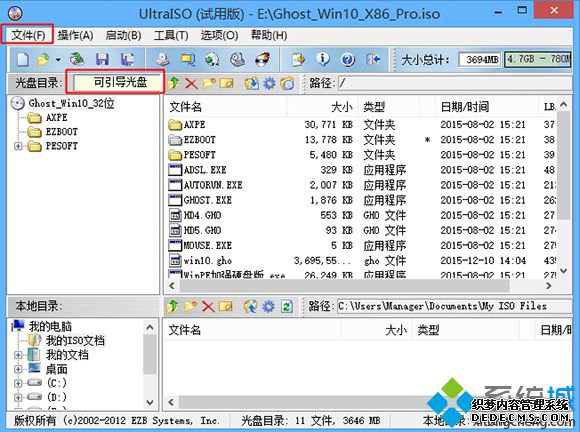The image size is (580, 432).
Task: Click the Rename icon in local directory toolbar
Action: [x=226, y=306]
